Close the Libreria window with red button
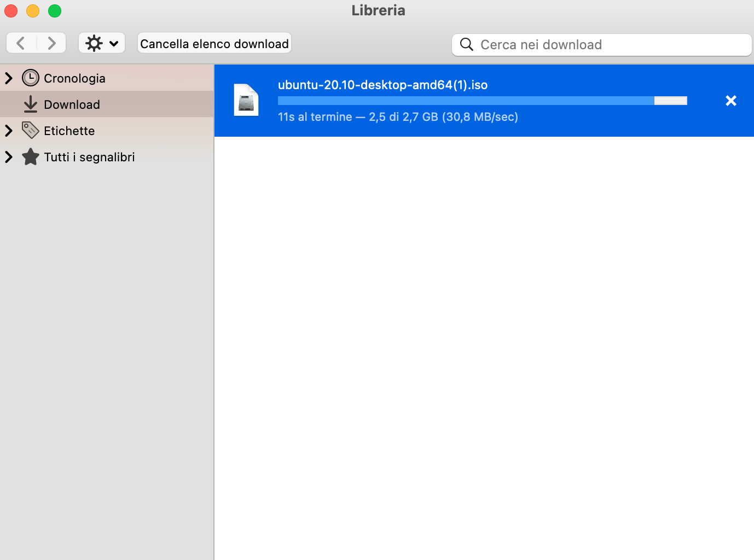The width and height of the screenshot is (754, 560). 11,11
